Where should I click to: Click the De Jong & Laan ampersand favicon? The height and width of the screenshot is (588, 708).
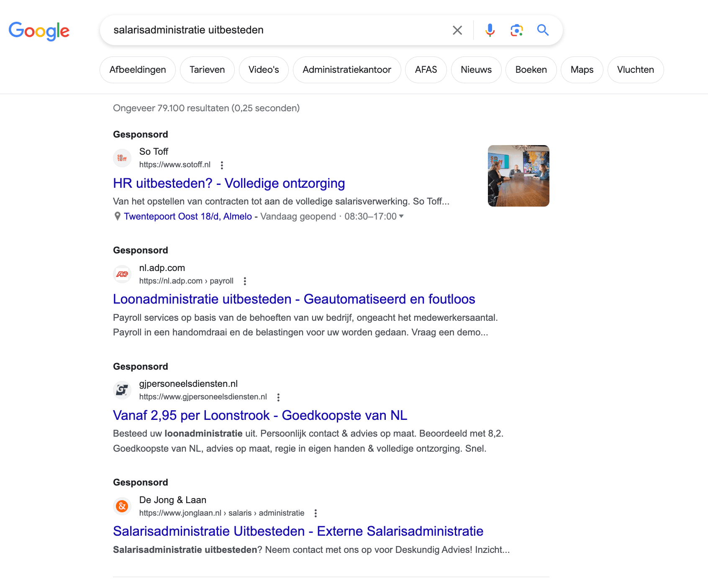click(x=122, y=506)
